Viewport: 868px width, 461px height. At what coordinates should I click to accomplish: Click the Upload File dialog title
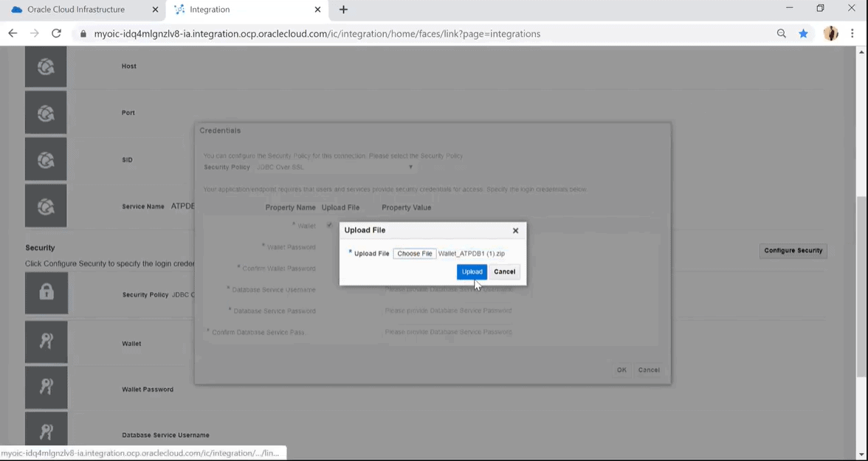(365, 230)
